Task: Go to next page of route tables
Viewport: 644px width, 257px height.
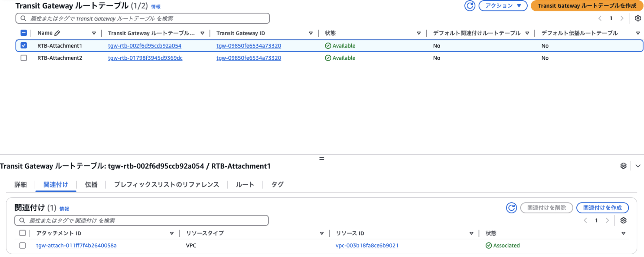Action: click(622, 18)
